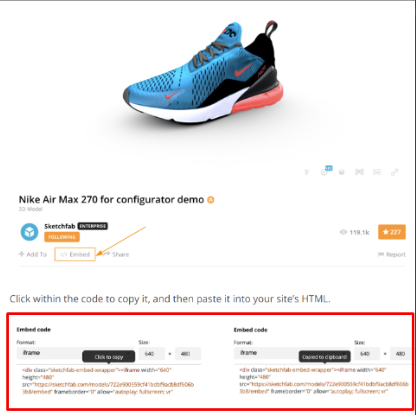Click the Embed button

(x=75, y=254)
